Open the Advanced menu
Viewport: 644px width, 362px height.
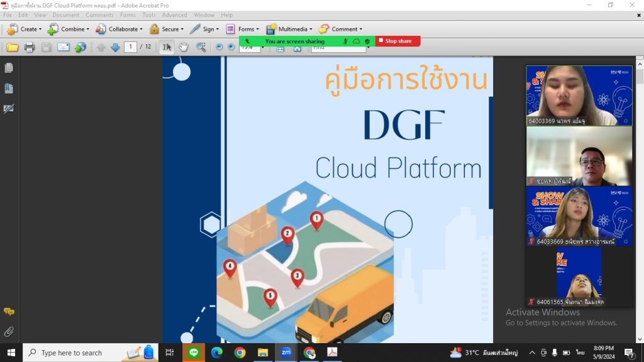(175, 15)
